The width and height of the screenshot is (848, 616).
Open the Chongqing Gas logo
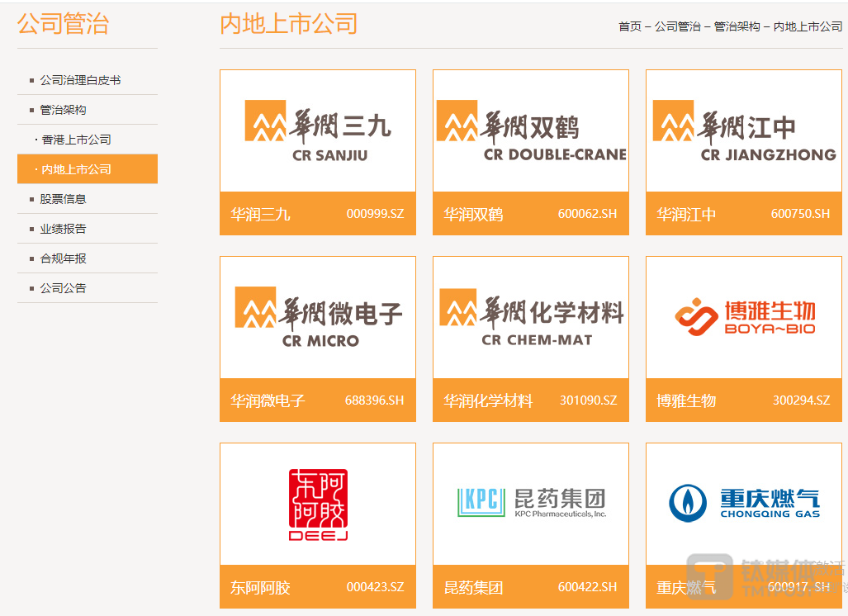[744, 503]
